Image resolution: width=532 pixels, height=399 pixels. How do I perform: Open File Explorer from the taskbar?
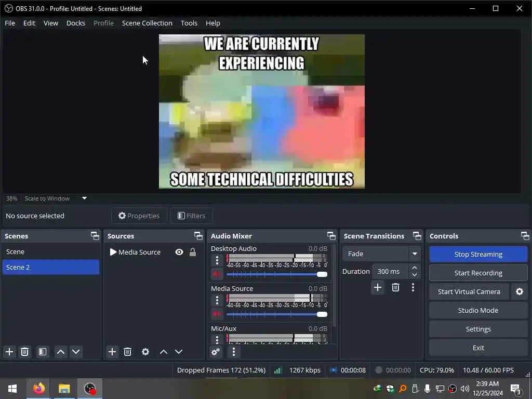tap(64, 389)
